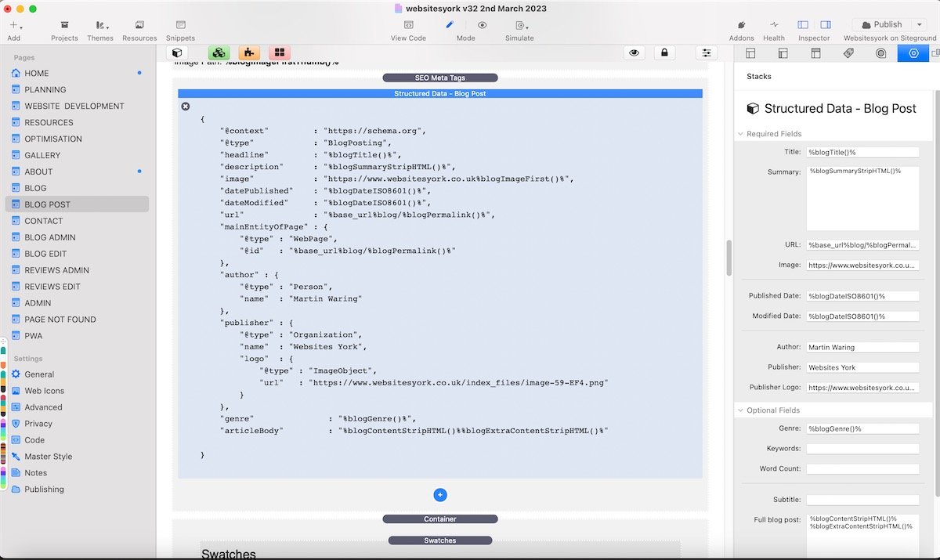940x560 pixels.
Task: Open the Code settings
Action: click(34, 440)
